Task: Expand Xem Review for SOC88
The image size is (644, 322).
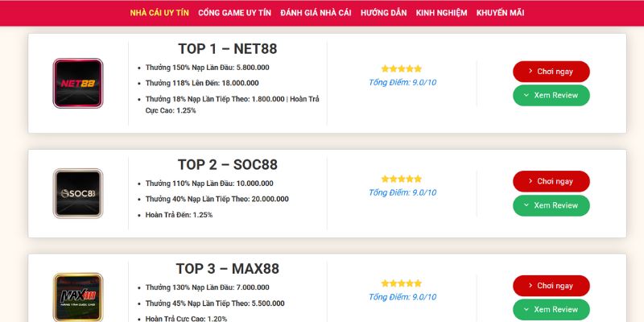Action: point(551,205)
